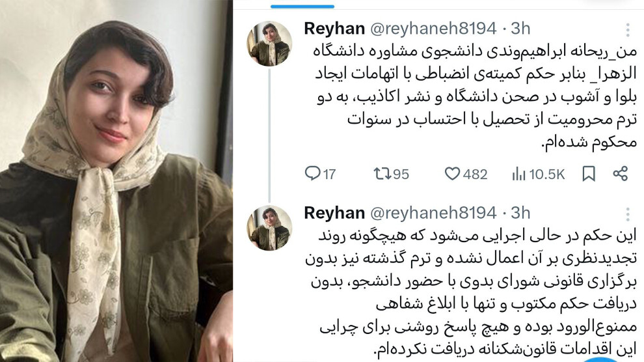Open the Reyhan display name on first tweet

(x=334, y=29)
